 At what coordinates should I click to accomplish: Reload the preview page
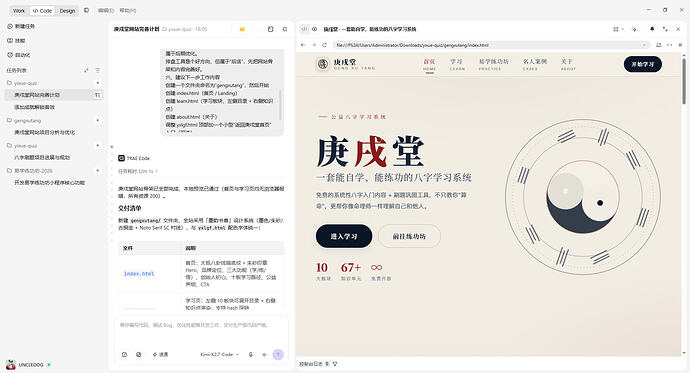[324, 45]
